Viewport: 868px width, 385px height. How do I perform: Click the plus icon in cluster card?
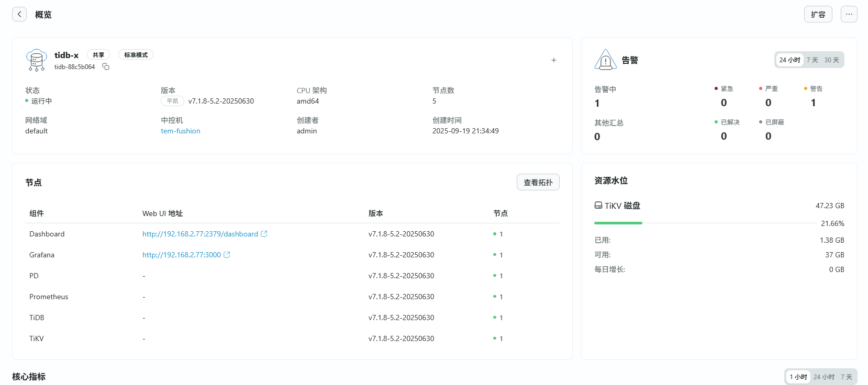click(553, 60)
